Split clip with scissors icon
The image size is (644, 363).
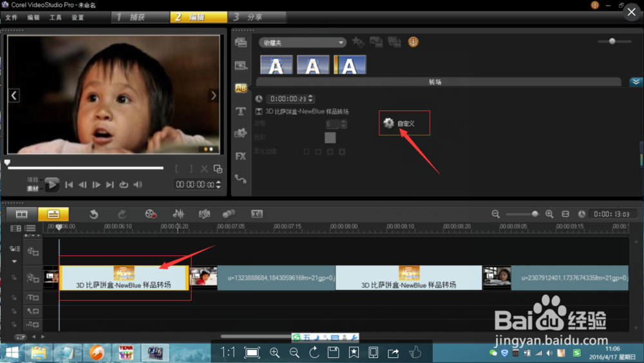point(204,169)
